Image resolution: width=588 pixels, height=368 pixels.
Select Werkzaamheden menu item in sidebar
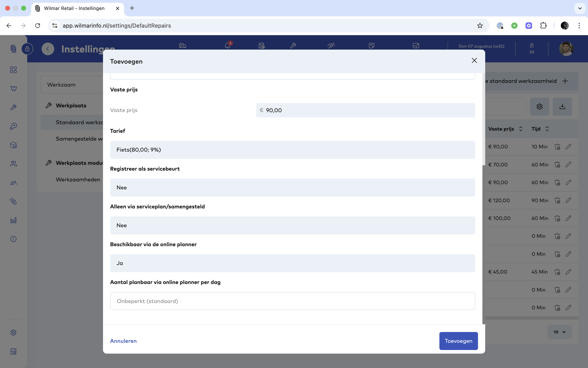[x=78, y=180]
